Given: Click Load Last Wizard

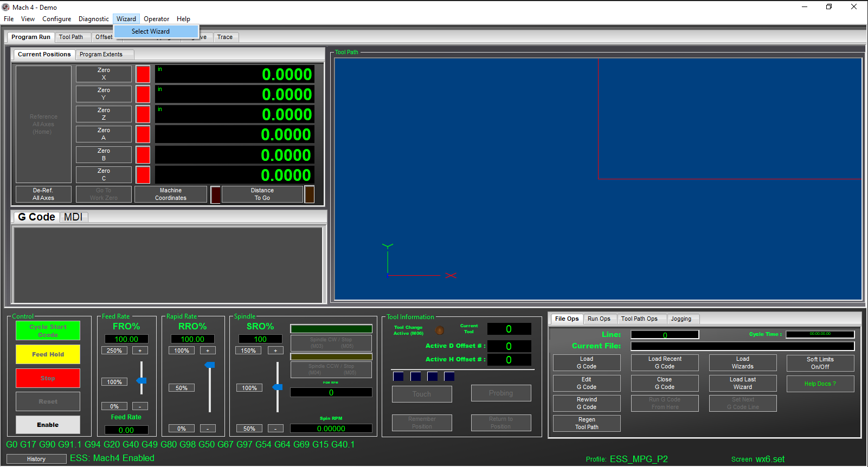Looking at the screenshot, I should (x=743, y=384).
